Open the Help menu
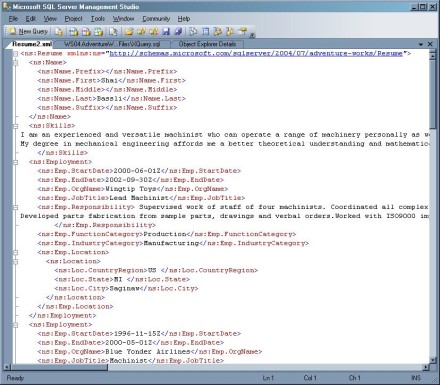Screen dimensions: 440x385 click(x=184, y=19)
